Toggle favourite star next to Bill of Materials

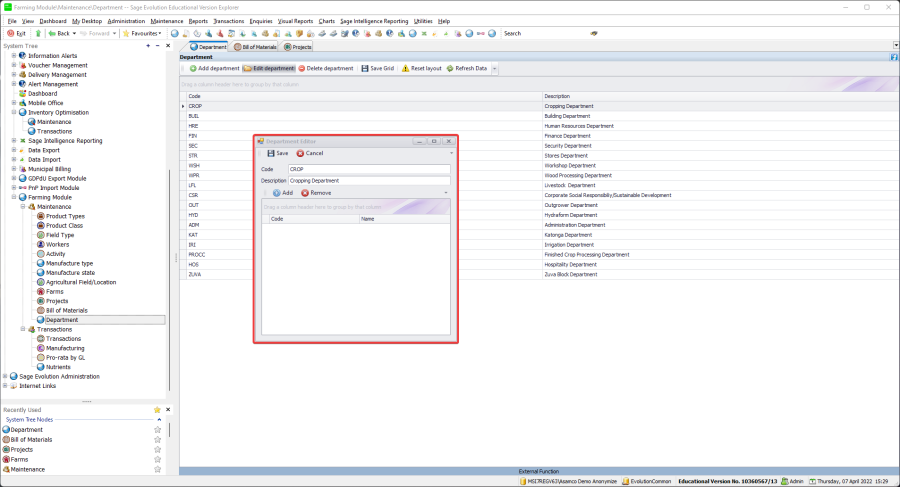coord(157,440)
